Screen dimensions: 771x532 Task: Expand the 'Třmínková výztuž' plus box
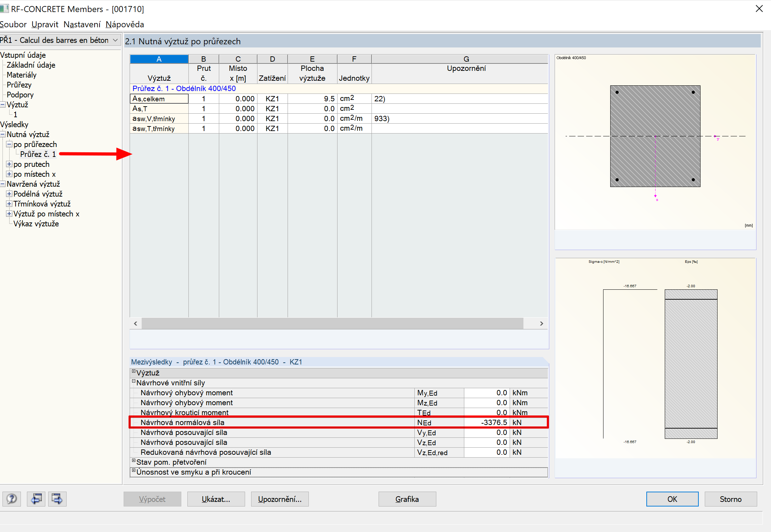(9, 204)
